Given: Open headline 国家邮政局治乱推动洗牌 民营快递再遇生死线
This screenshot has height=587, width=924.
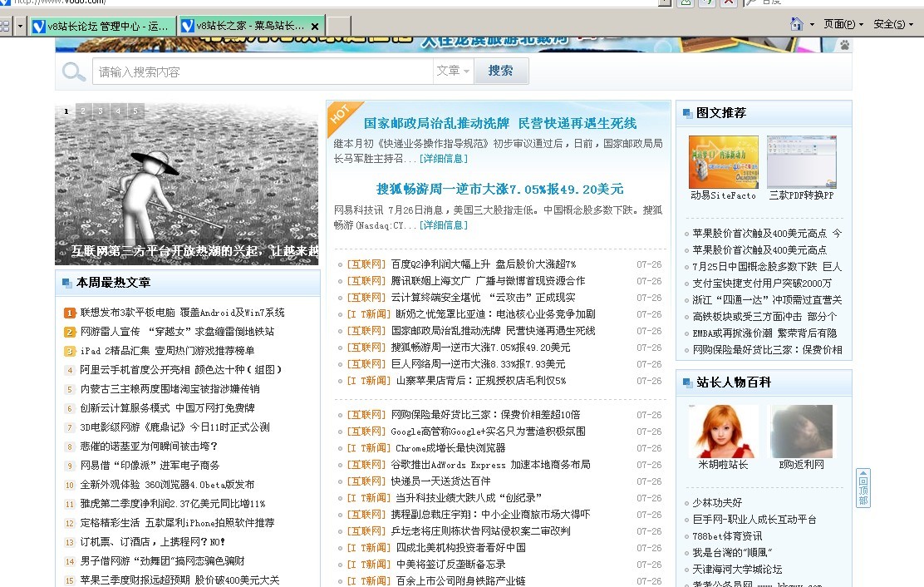Looking at the screenshot, I should [499, 124].
